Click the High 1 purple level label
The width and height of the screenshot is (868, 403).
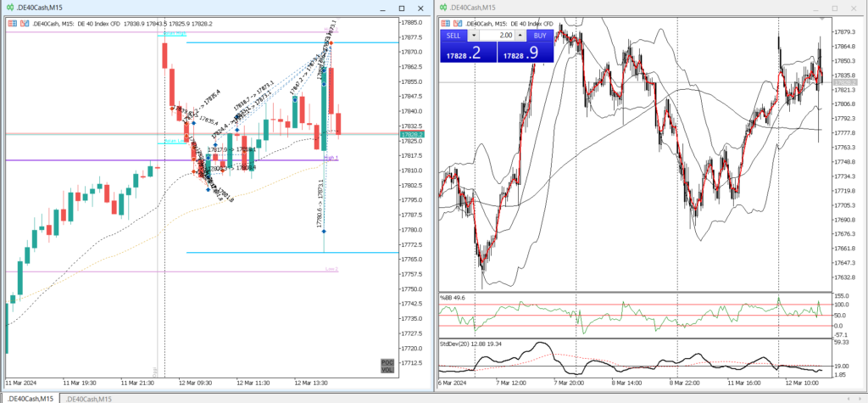point(331,158)
